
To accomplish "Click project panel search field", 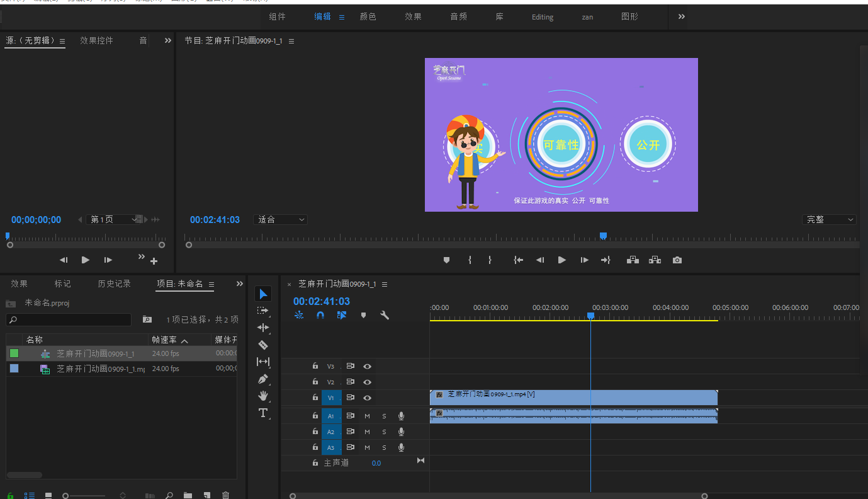I will click(69, 320).
